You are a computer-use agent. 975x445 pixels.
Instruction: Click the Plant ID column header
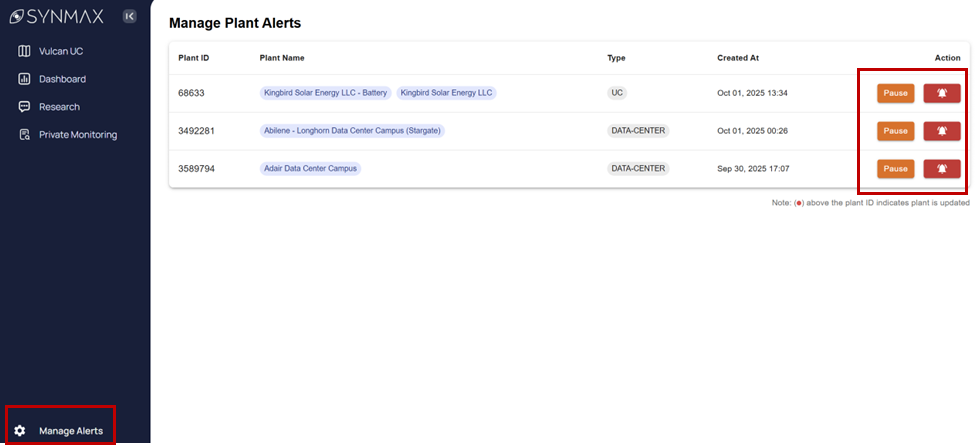tap(193, 58)
